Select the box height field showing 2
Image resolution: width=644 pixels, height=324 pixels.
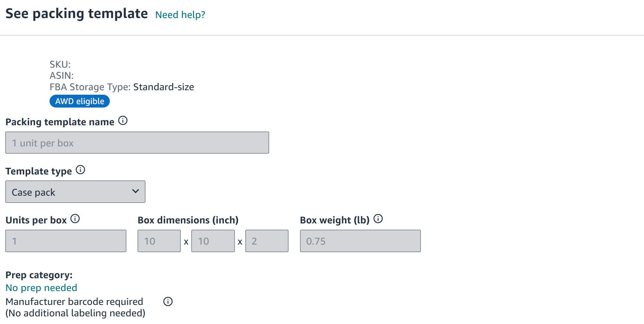click(267, 241)
